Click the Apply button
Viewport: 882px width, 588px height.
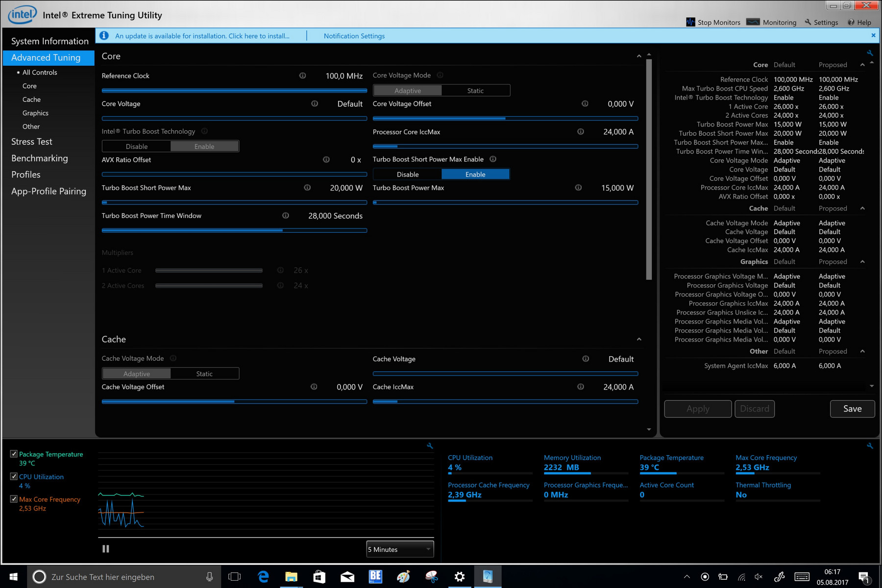pos(698,409)
